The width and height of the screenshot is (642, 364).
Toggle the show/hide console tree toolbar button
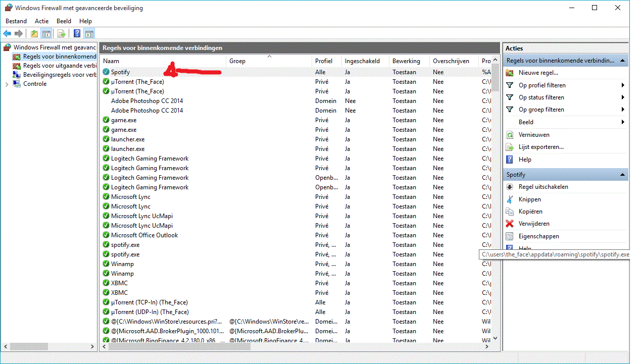coord(46,34)
